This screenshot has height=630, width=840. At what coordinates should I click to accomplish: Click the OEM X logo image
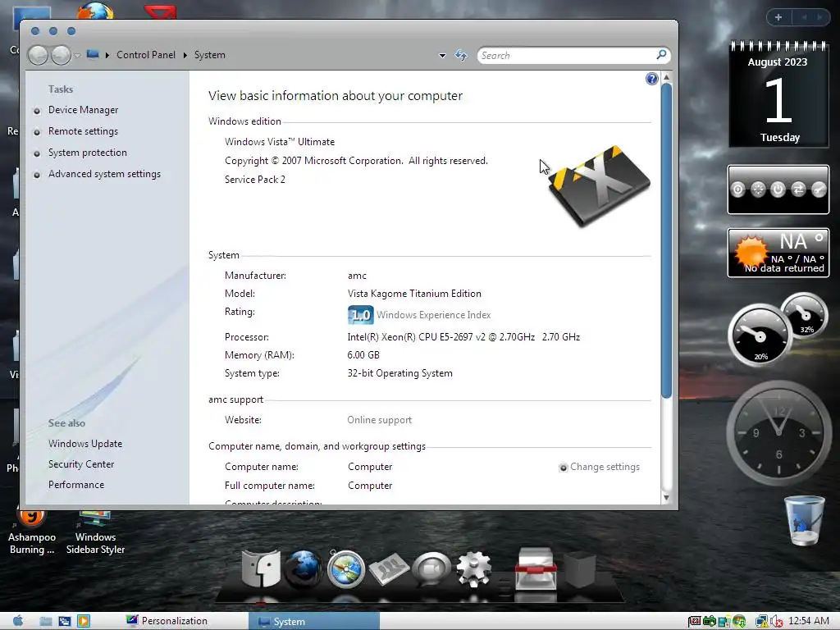[598, 186]
